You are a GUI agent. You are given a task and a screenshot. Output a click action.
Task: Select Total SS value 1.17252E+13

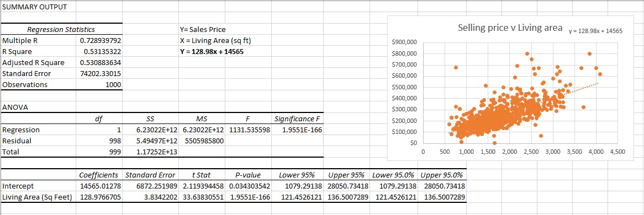point(150,152)
